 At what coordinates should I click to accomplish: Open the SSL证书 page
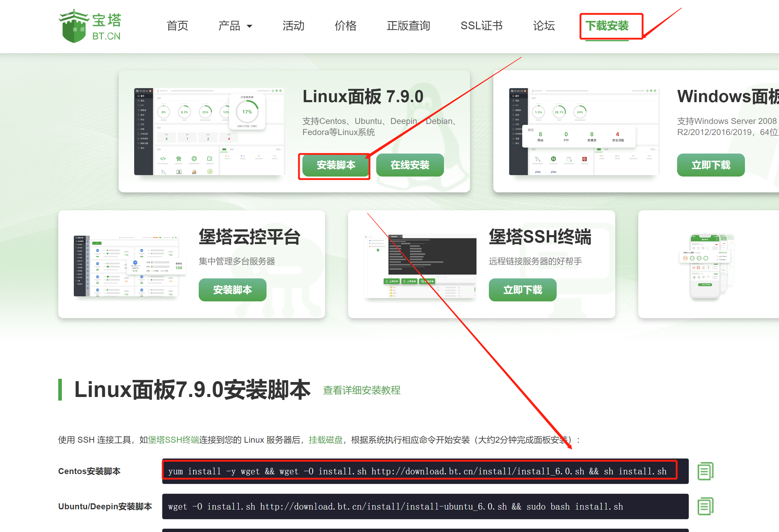(x=481, y=26)
